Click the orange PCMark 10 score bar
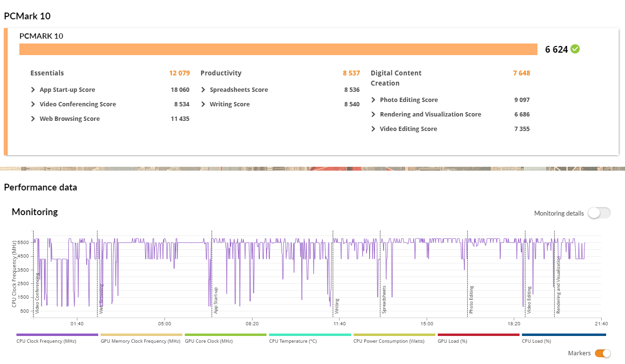This screenshot has width=625, height=364. 278,49
